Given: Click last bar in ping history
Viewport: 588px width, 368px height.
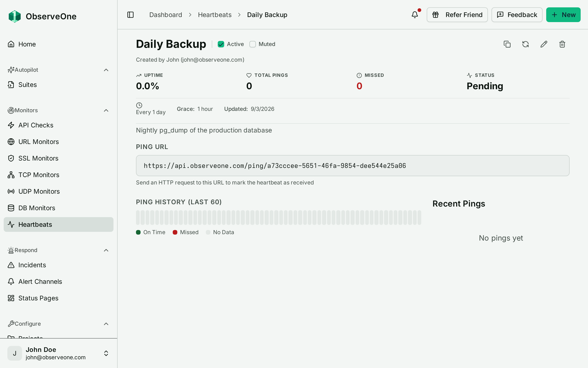Looking at the screenshot, I should [419, 218].
